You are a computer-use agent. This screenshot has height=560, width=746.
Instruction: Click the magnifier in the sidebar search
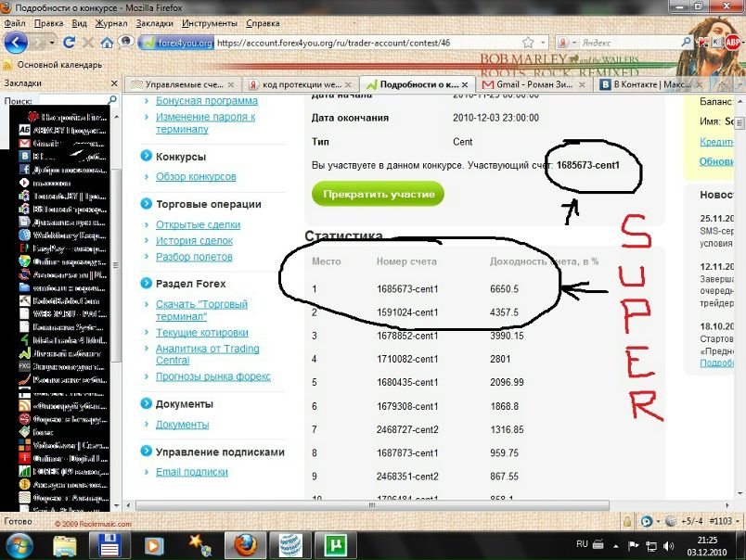[x=113, y=100]
